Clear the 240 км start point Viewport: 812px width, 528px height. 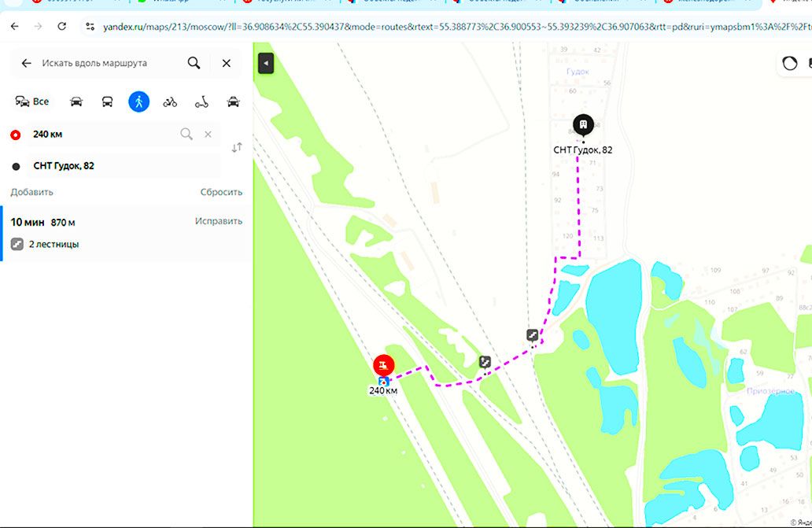point(208,135)
